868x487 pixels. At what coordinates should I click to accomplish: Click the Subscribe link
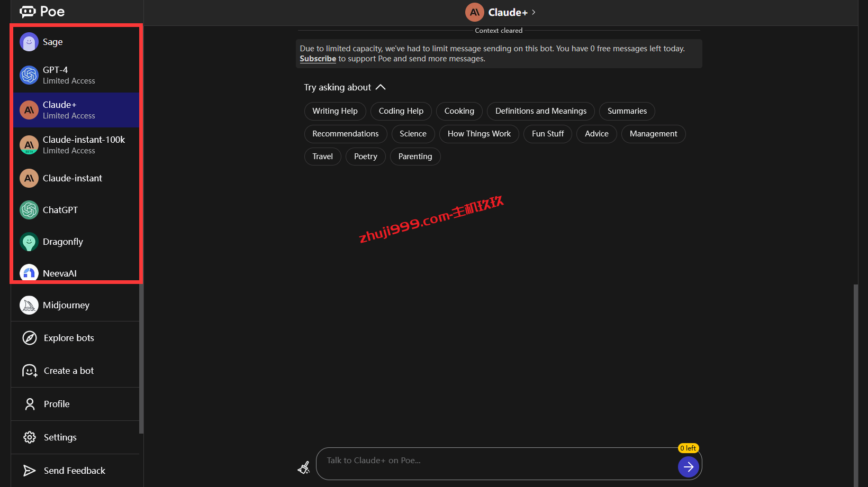pyautogui.click(x=318, y=59)
